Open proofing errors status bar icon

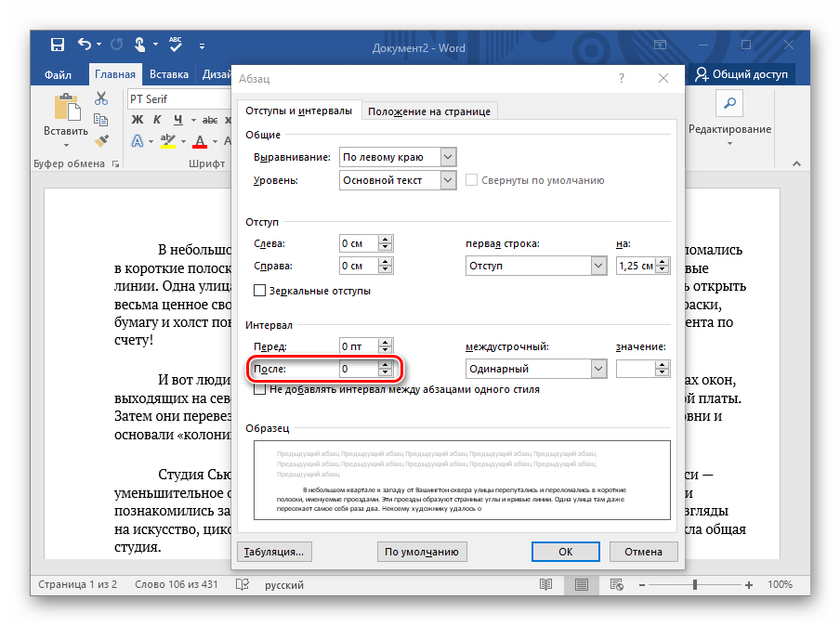tap(243, 584)
